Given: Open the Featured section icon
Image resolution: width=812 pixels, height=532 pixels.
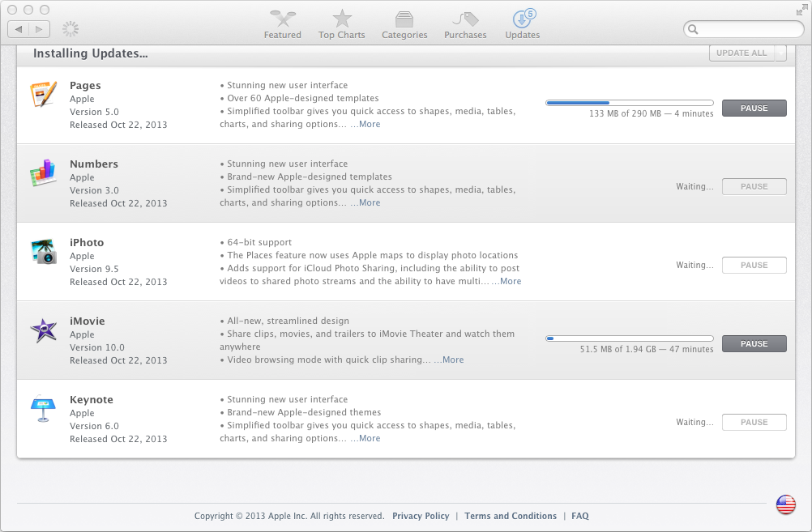Looking at the screenshot, I should point(283,19).
